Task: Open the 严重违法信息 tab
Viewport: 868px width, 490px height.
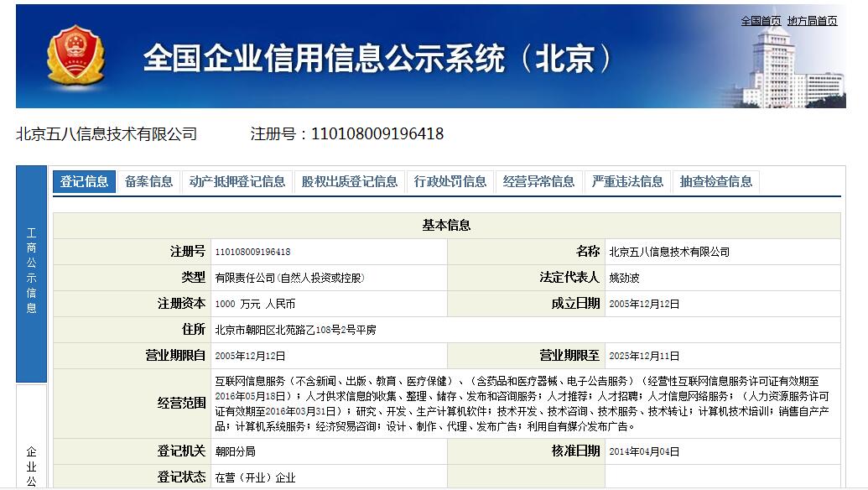Action: click(x=626, y=181)
